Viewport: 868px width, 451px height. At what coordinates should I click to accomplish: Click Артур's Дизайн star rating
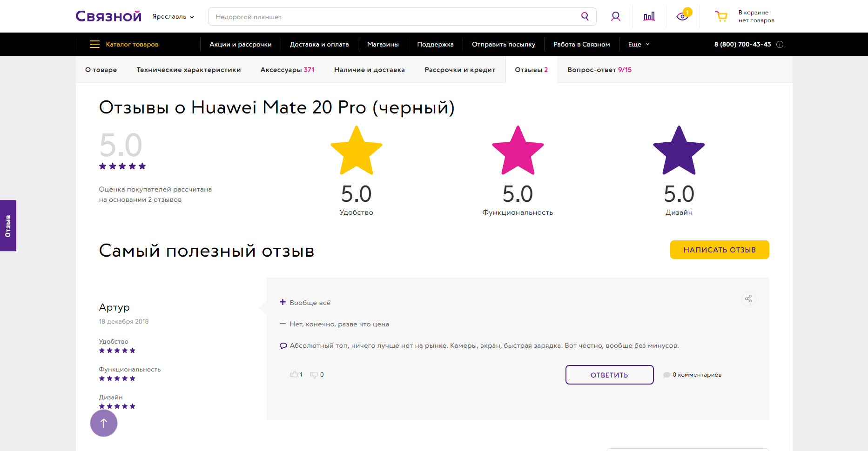pyautogui.click(x=117, y=406)
